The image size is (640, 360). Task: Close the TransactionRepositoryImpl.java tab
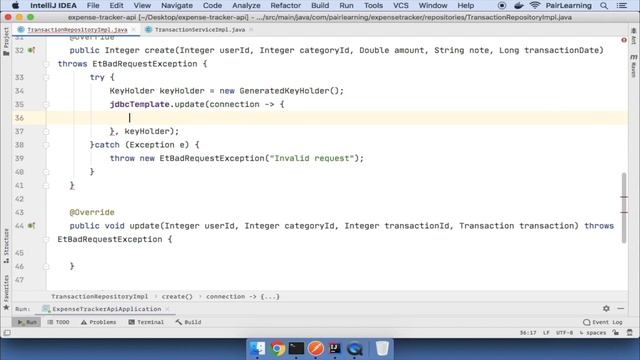click(x=133, y=30)
